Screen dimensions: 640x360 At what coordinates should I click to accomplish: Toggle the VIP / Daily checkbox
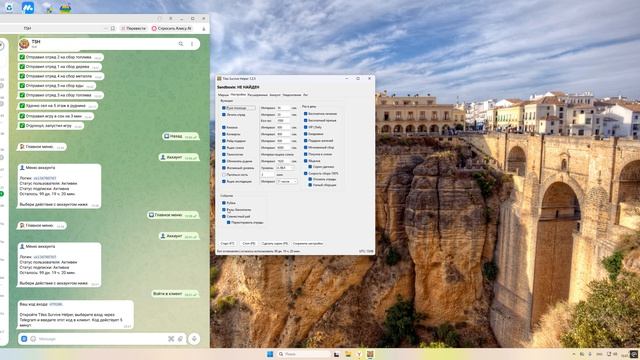[x=305, y=127]
